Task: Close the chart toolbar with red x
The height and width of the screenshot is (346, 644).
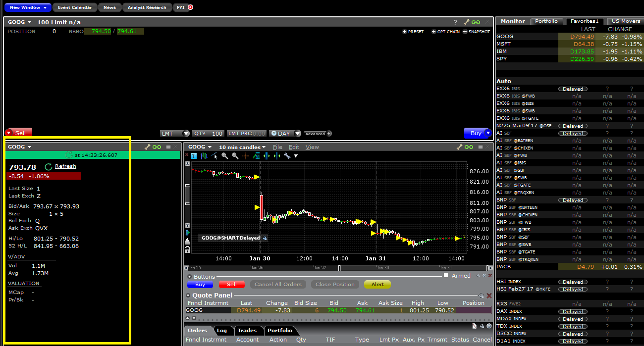Action: tap(187, 155)
